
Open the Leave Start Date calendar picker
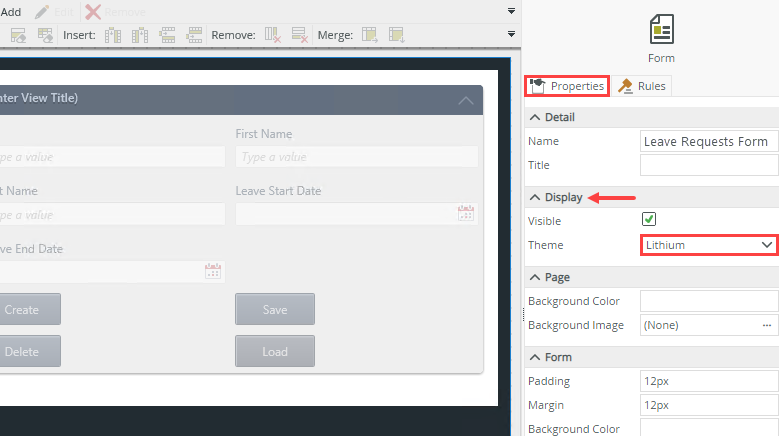(x=466, y=214)
